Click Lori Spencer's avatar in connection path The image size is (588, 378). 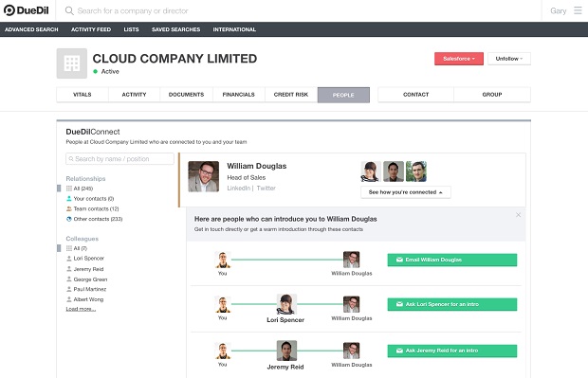pyautogui.click(x=286, y=304)
